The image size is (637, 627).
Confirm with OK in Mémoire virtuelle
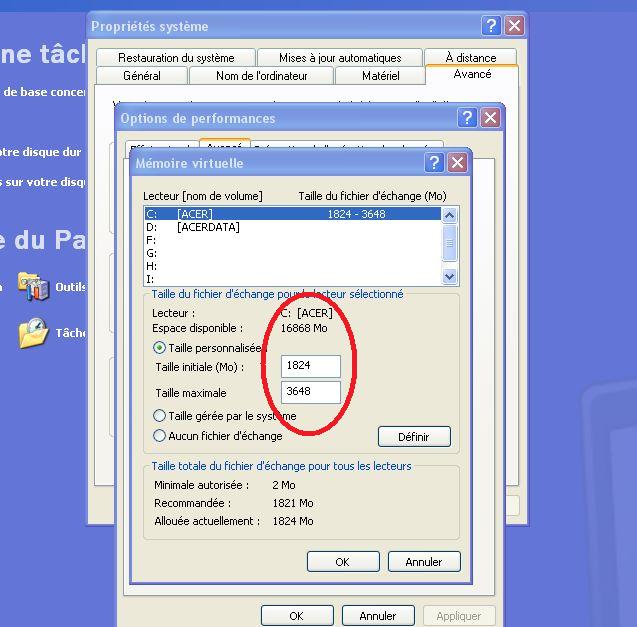pyautogui.click(x=343, y=562)
